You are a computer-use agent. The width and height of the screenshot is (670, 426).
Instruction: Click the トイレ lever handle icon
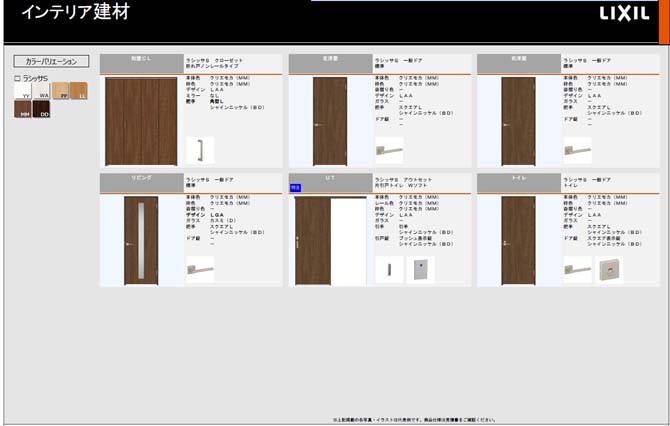tap(578, 270)
